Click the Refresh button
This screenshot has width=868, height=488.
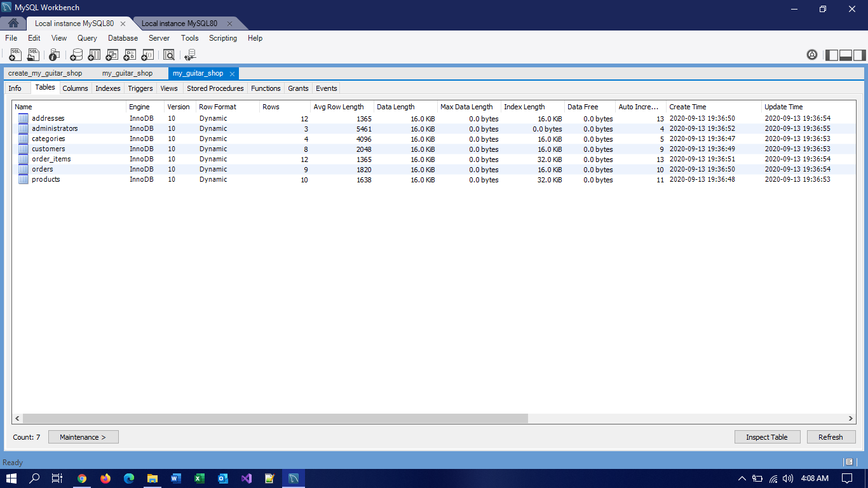pos(831,437)
